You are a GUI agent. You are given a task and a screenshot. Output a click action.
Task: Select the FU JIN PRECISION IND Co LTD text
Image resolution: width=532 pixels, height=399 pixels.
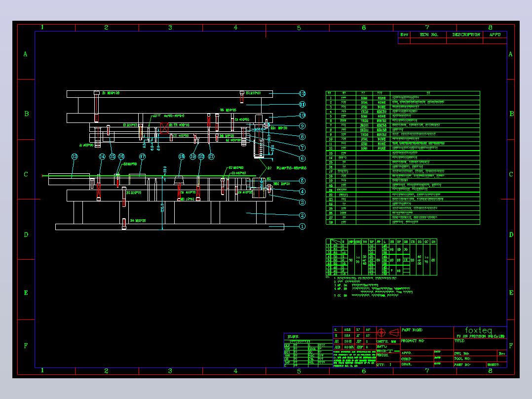(481, 336)
